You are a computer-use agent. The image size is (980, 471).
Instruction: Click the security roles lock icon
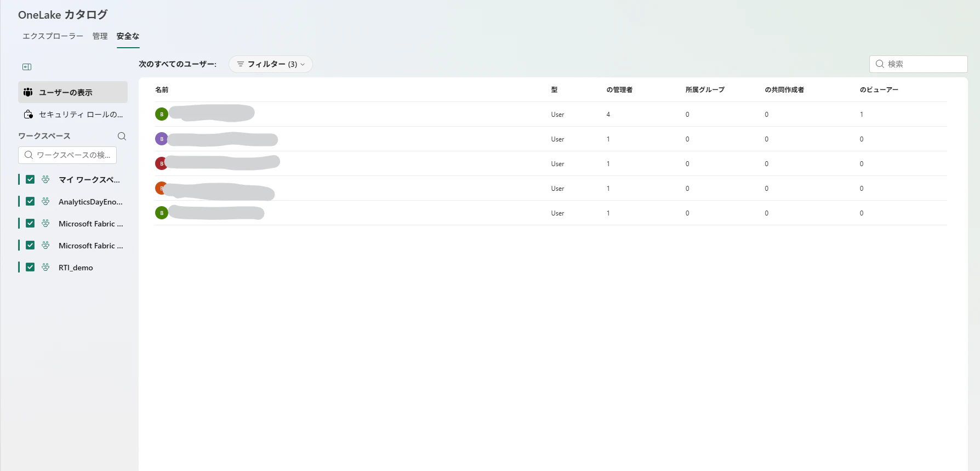[x=29, y=115]
